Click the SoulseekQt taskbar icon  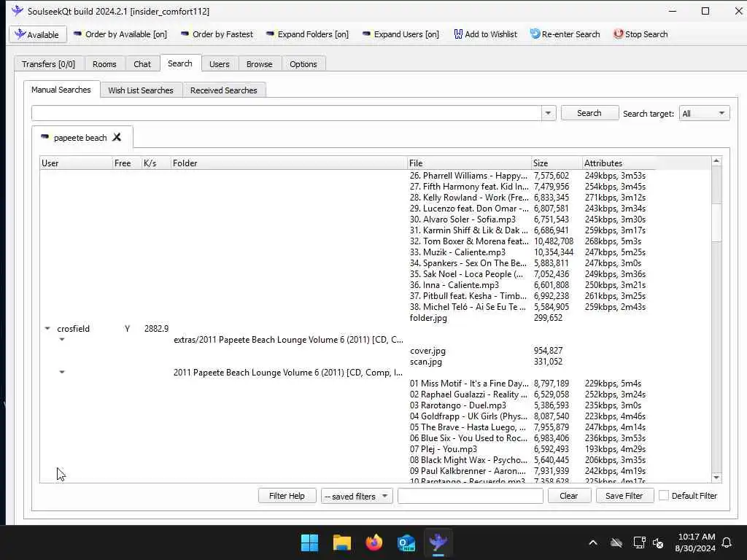[438, 542]
